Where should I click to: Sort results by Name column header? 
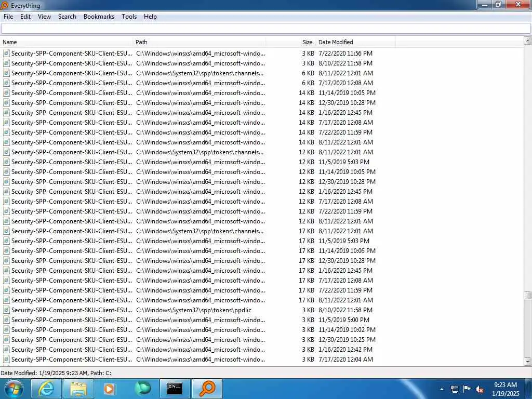(x=67, y=42)
